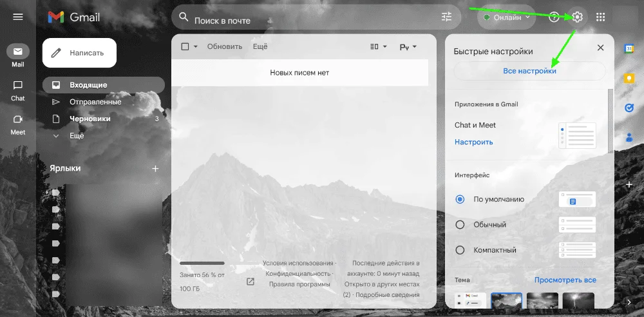Screen dimensions: 644x317
Task: Open the "Черновики" folder
Action: (90, 119)
